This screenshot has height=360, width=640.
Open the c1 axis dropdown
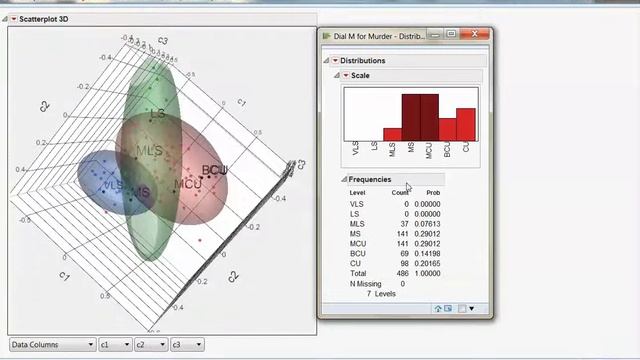pyautogui.click(x=115, y=344)
